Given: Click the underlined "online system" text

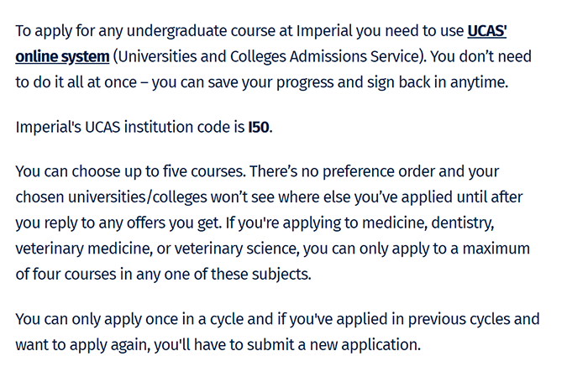Looking at the screenshot, I should coord(62,57).
